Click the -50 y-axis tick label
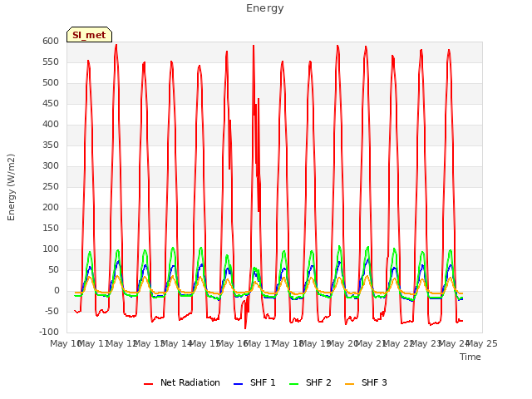Screen dimensions: 532x399 [52, 312]
